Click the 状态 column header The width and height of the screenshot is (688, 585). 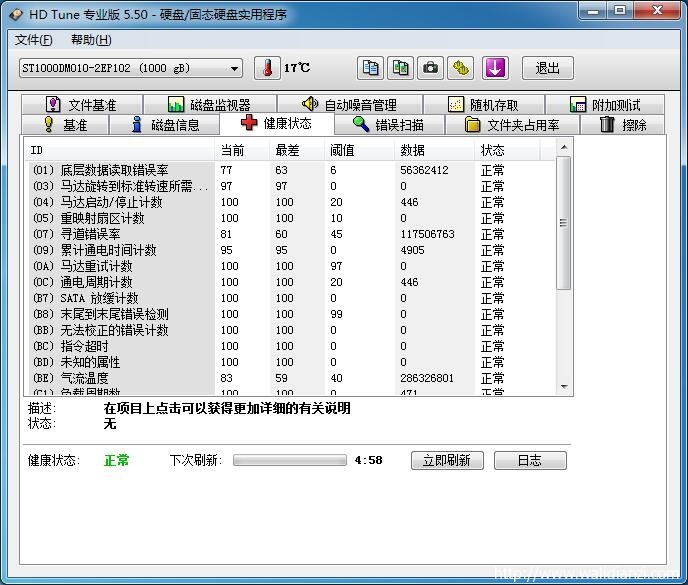pos(507,151)
